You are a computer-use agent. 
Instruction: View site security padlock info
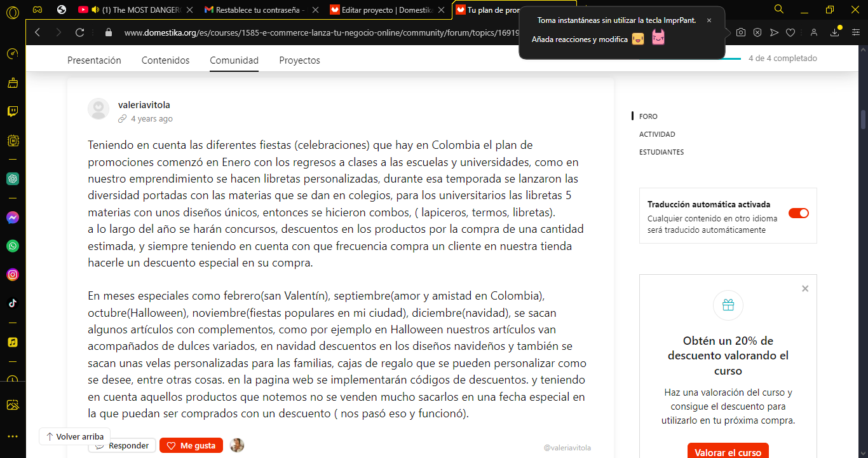(x=108, y=32)
